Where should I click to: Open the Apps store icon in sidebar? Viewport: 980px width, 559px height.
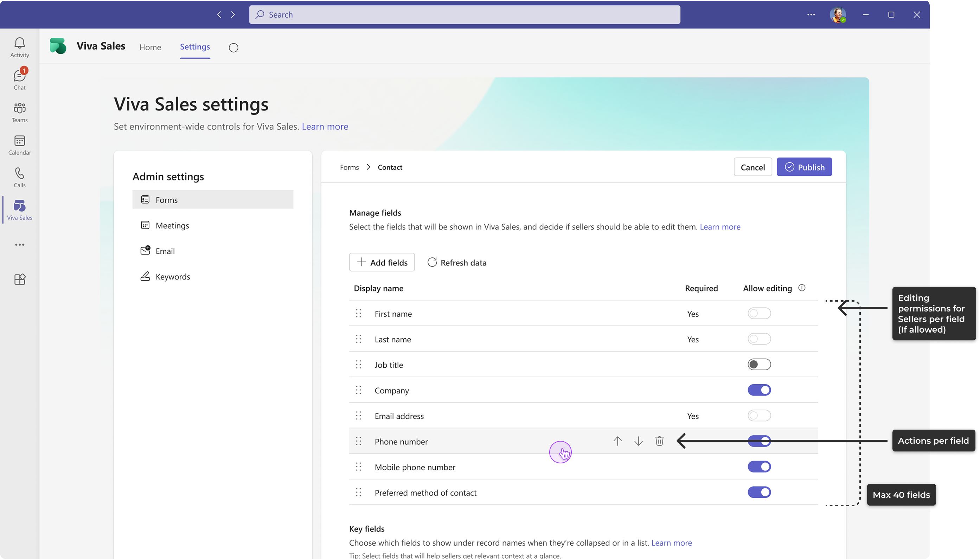[20, 279]
